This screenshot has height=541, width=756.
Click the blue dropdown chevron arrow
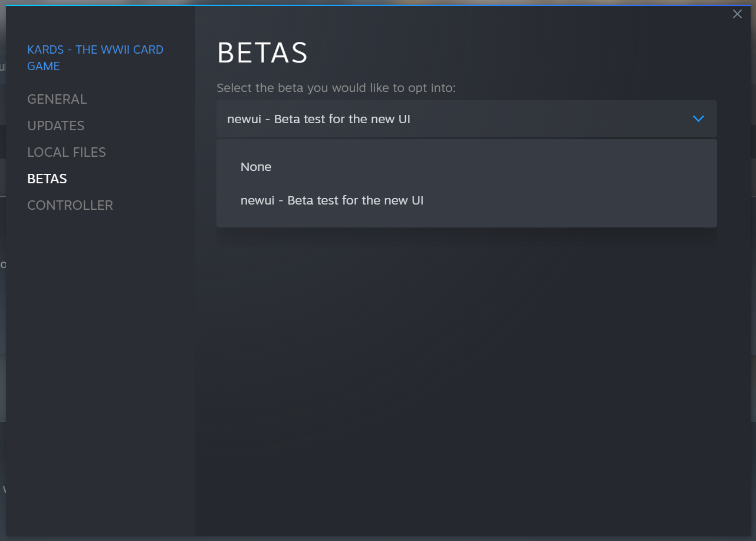tap(698, 119)
